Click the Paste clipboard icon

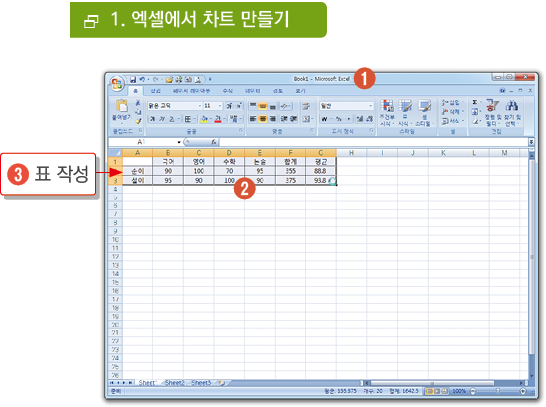pyautogui.click(x=122, y=106)
